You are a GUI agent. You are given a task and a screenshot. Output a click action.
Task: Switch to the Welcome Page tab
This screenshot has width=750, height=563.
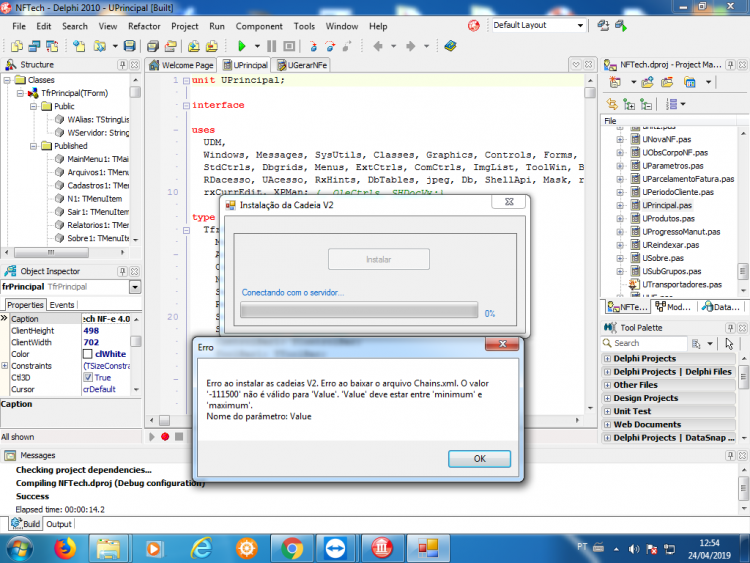coord(181,65)
